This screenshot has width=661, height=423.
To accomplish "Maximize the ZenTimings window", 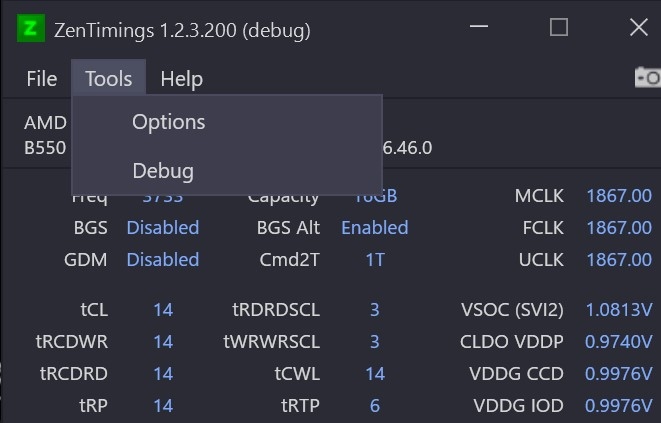I will tap(559, 27).
